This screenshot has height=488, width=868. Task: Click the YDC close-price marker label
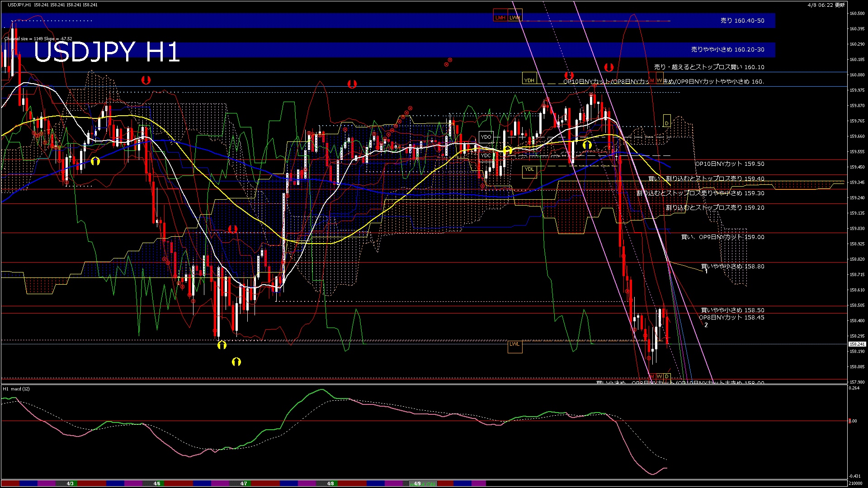[x=486, y=155]
